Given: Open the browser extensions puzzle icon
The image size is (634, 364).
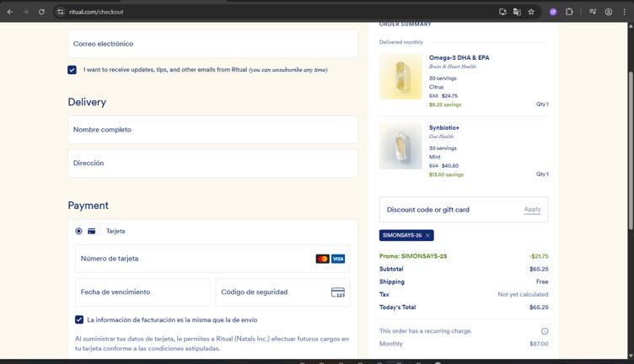Looking at the screenshot, I should coord(569,12).
